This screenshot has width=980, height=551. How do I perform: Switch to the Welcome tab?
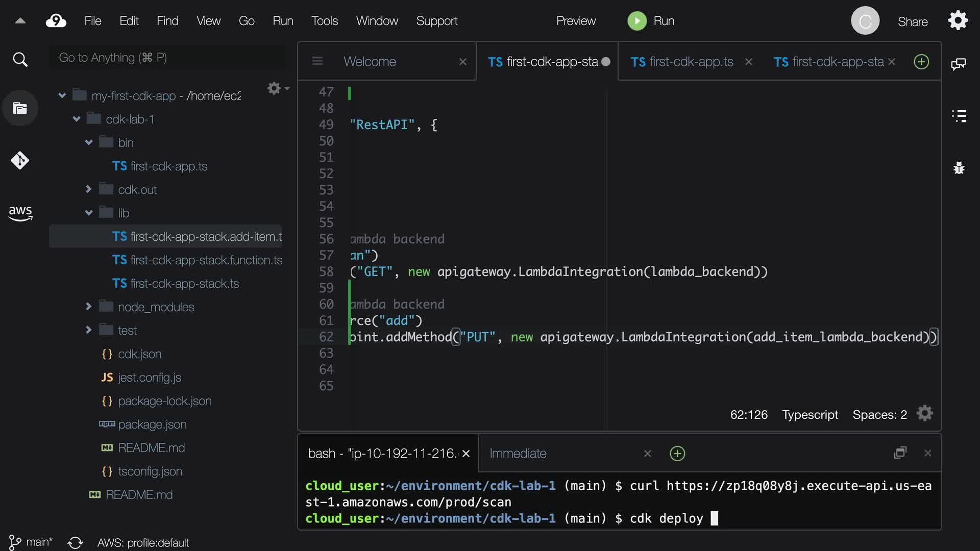(370, 62)
